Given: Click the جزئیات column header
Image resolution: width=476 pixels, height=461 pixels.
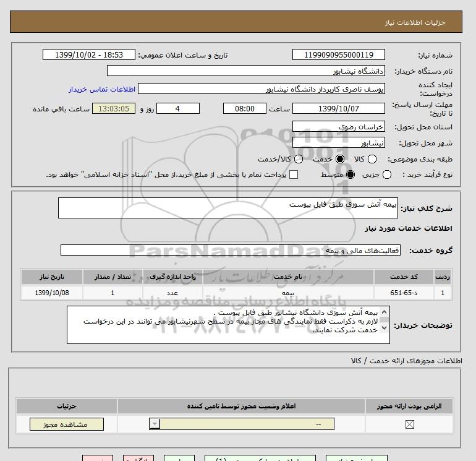Looking at the screenshot, I should tap(67, 406).
